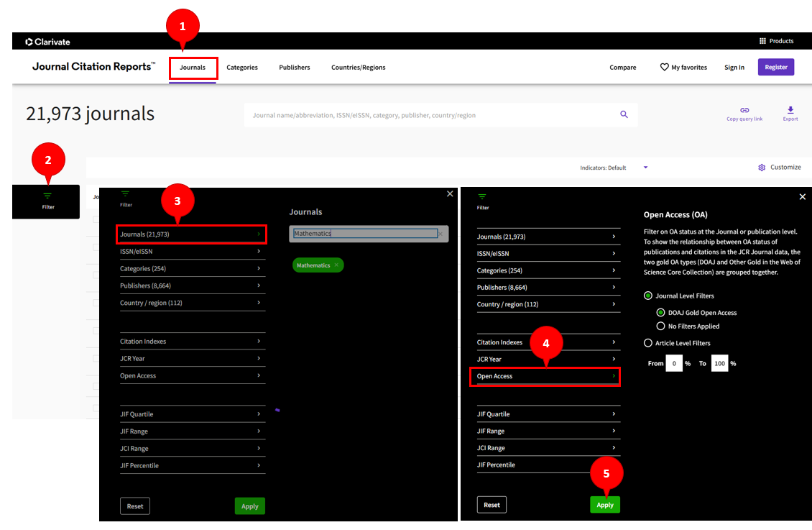Apply filters in the Open Access panel

click(605, 505)
